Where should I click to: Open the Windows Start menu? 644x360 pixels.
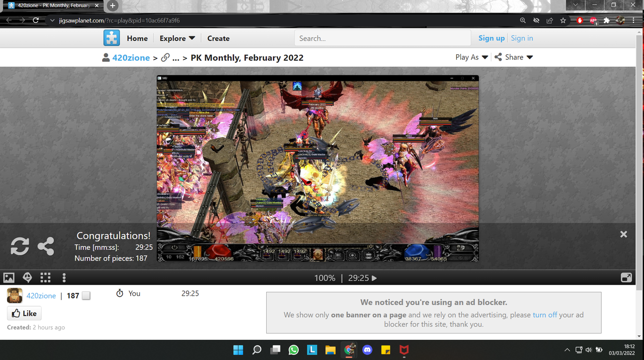tap(238, 349)
